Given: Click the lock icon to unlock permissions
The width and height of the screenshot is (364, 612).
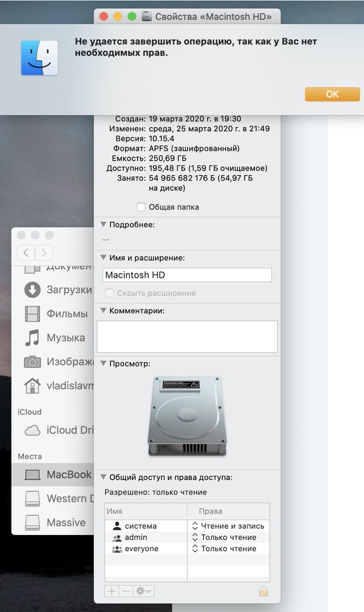Looking at the screenshot, I should [x=264, y=591].
